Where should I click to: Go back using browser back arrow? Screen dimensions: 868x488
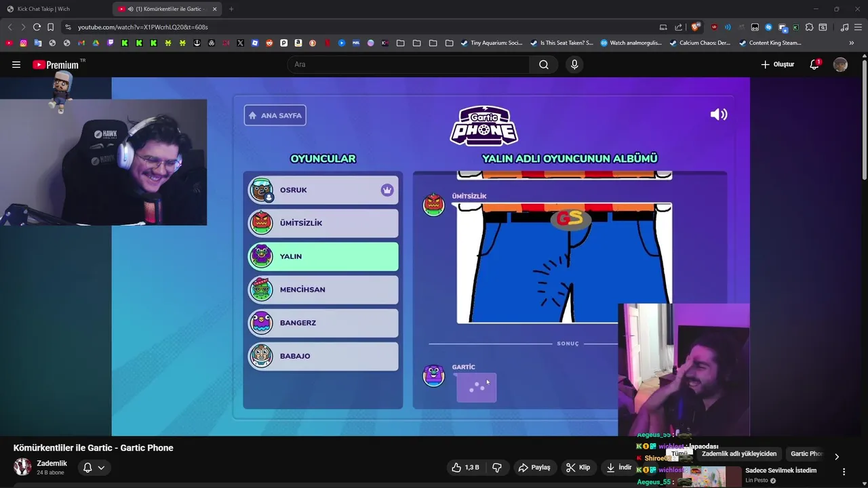point(9,27)
